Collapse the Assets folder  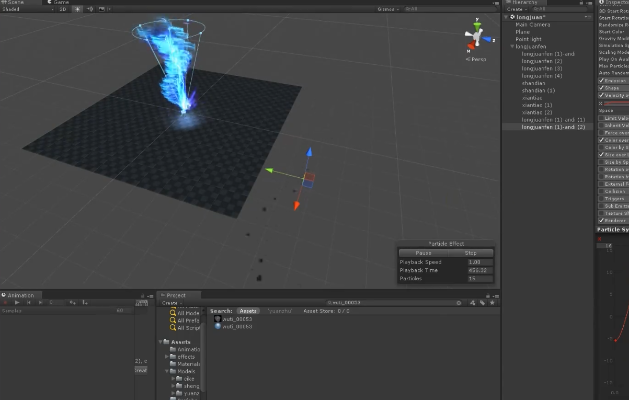pyautogui.click(x=160, y=342)
